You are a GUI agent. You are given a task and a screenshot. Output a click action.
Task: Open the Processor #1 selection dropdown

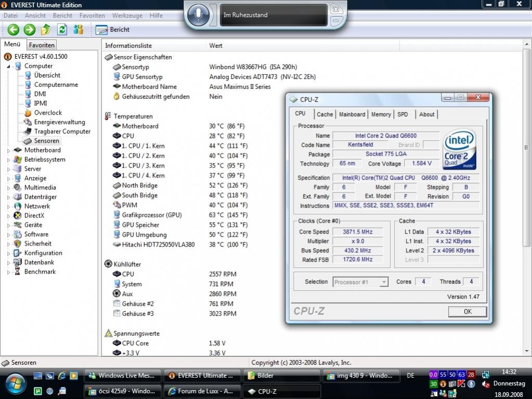(360, 282)
